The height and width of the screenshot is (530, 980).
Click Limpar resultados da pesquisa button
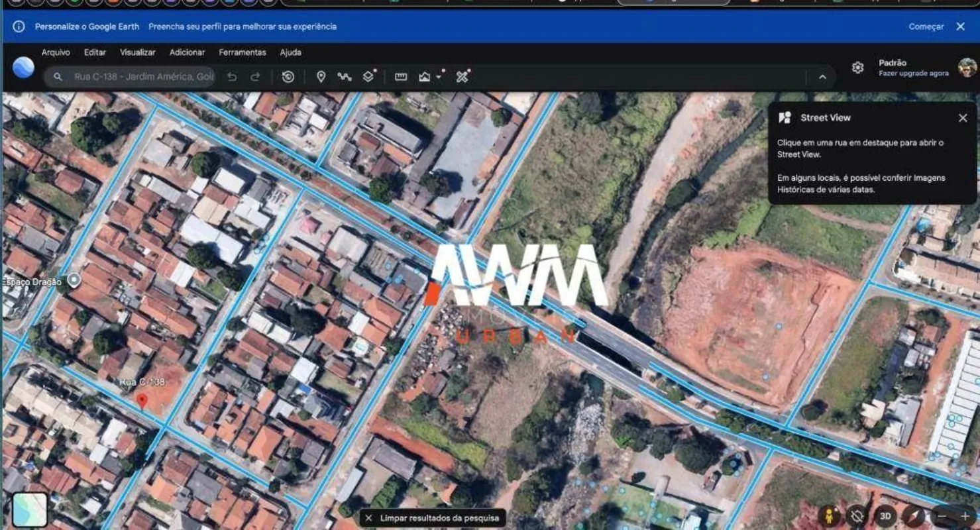point(433,518)
